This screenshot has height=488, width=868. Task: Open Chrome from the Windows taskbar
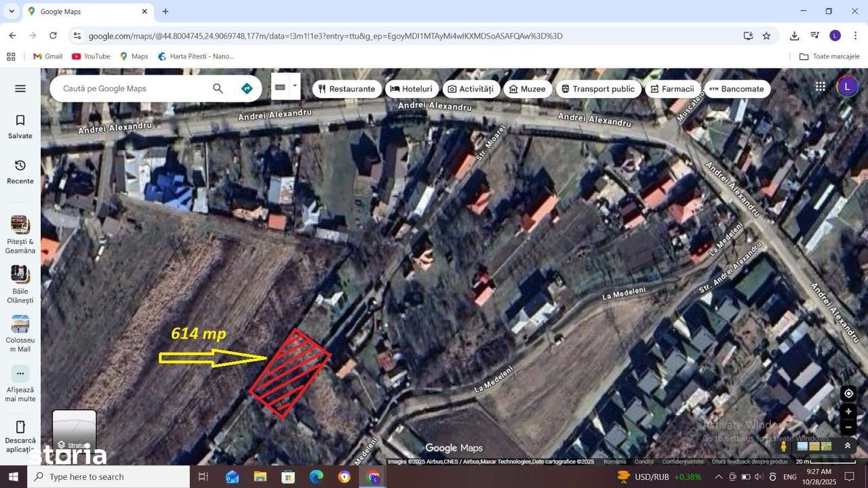coord(372,476)
